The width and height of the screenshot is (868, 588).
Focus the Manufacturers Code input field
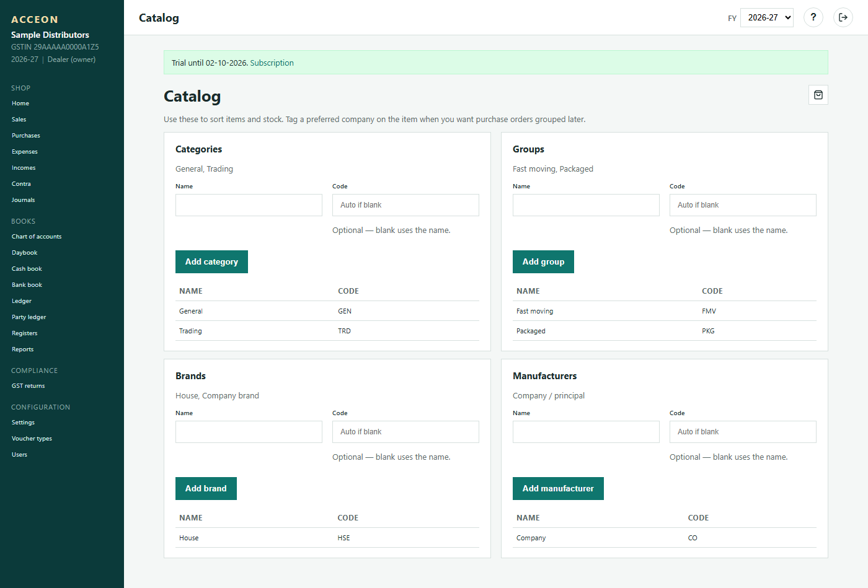(x=743, y=432)
